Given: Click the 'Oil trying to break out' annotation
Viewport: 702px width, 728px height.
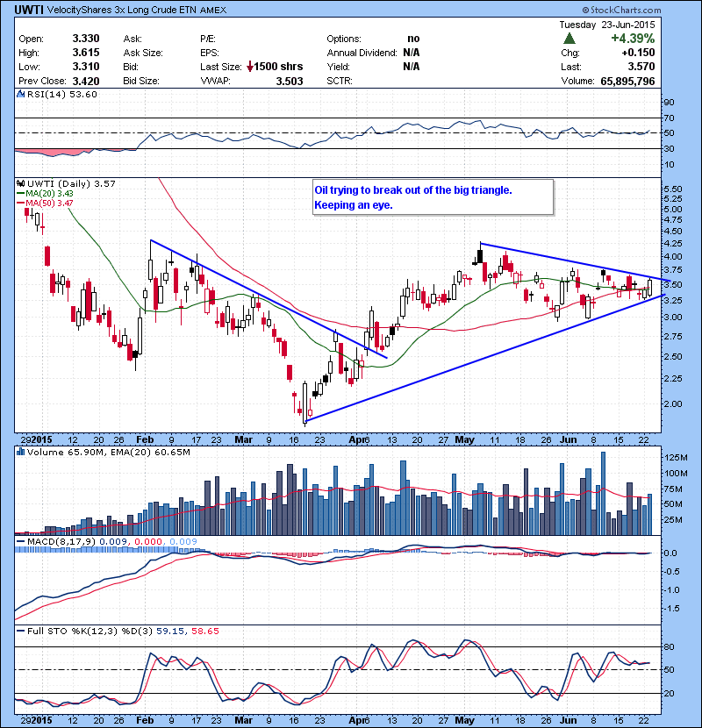Looking at the screenshot, I should 433,197.
